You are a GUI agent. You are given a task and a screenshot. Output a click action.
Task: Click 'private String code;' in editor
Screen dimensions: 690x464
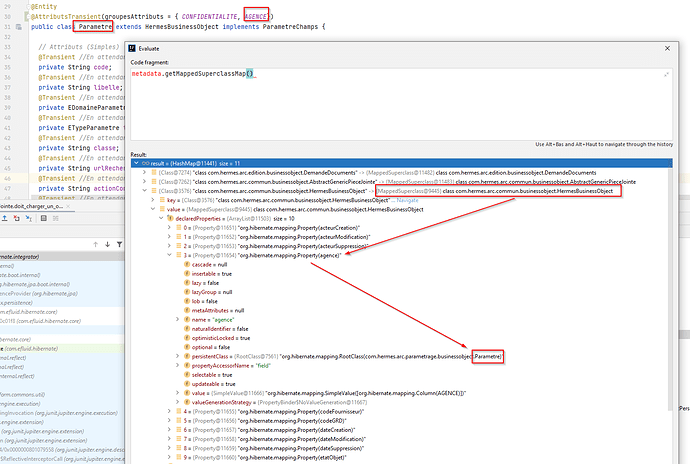tap(75, 67)
